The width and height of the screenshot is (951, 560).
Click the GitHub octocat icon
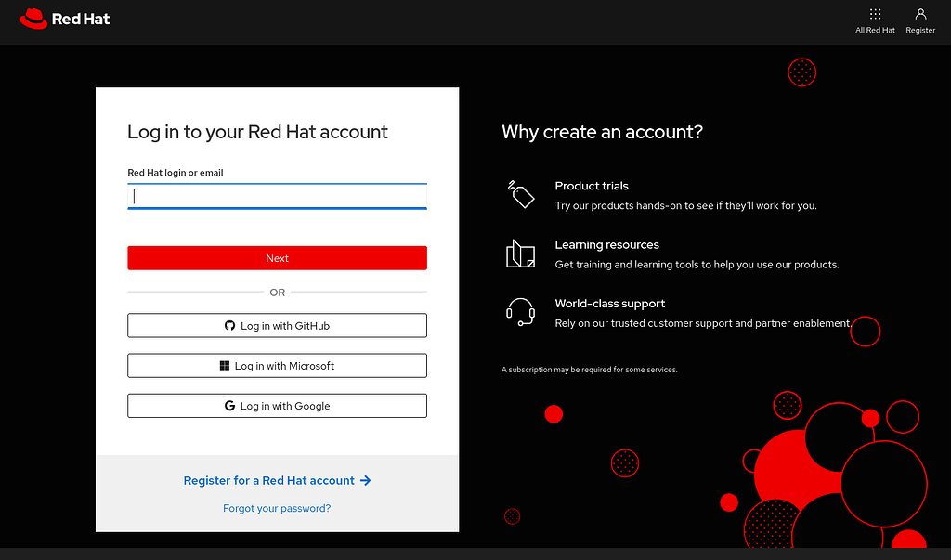[230, 325]
